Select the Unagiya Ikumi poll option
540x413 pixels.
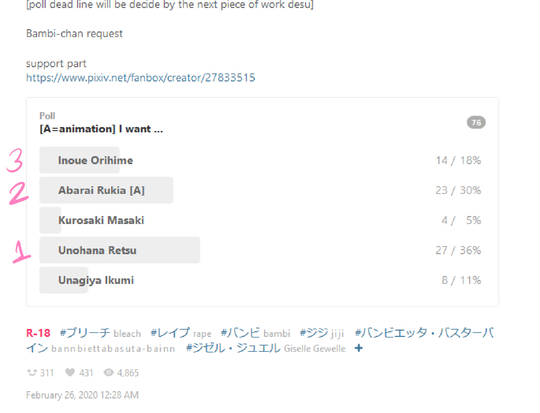[260, 280]
